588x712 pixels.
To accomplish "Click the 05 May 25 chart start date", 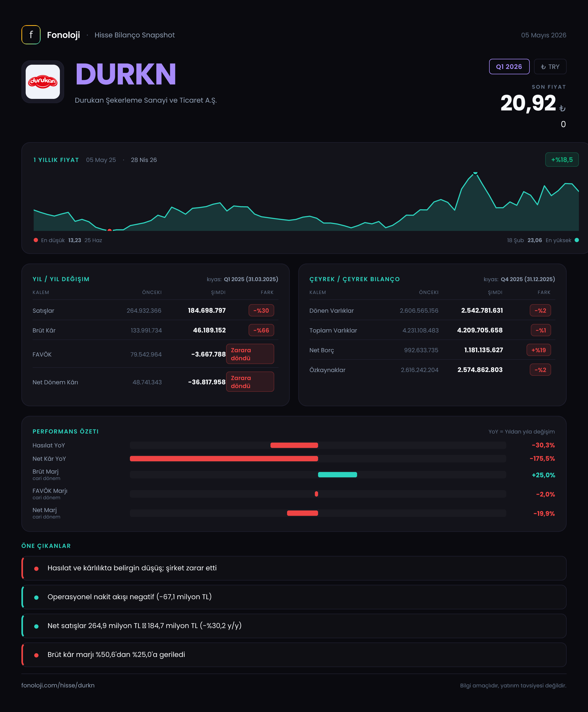I will [101, 160].
